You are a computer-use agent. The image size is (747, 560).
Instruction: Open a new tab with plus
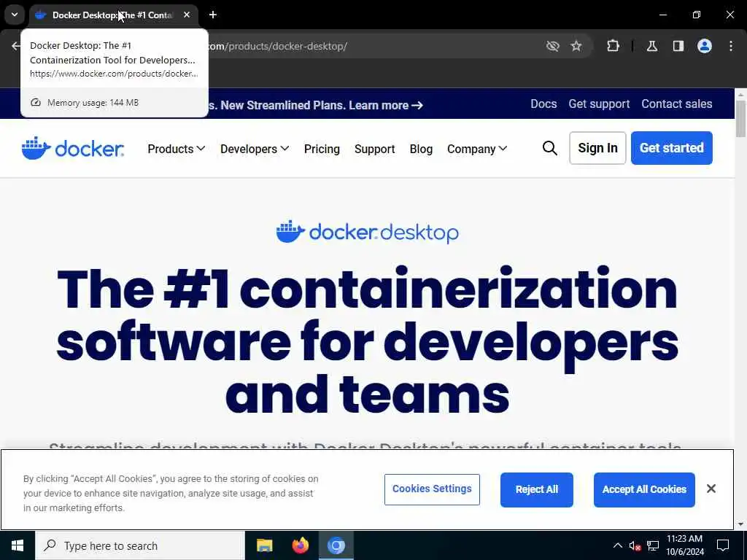click(213, 15)
